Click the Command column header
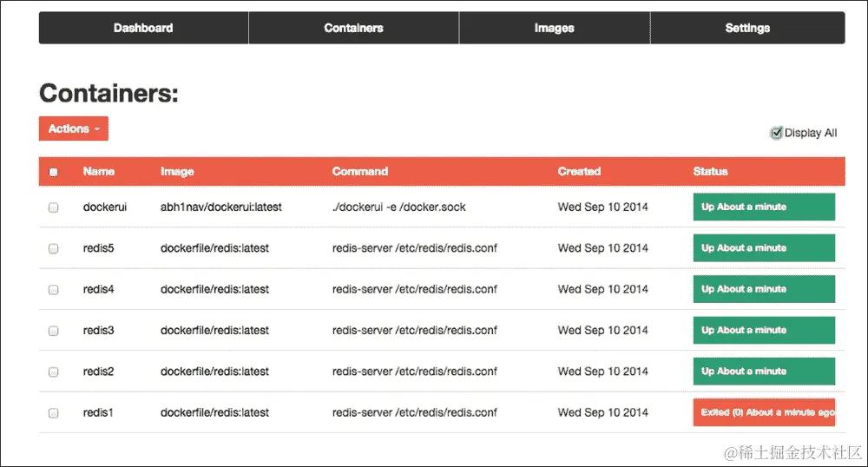Image resolution: width=868 pixels, height=467 pixels. pyautogui.click(x=360, y=172)
